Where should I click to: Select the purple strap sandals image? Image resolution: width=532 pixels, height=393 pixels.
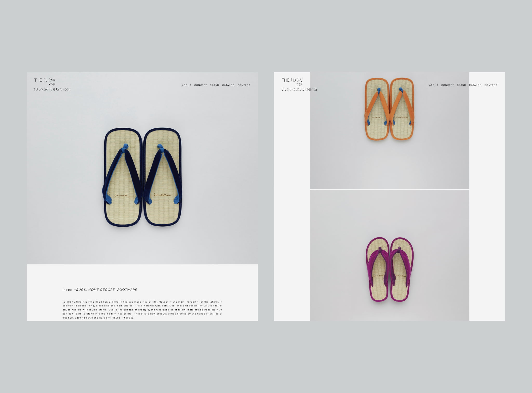[x=389, y=270]
